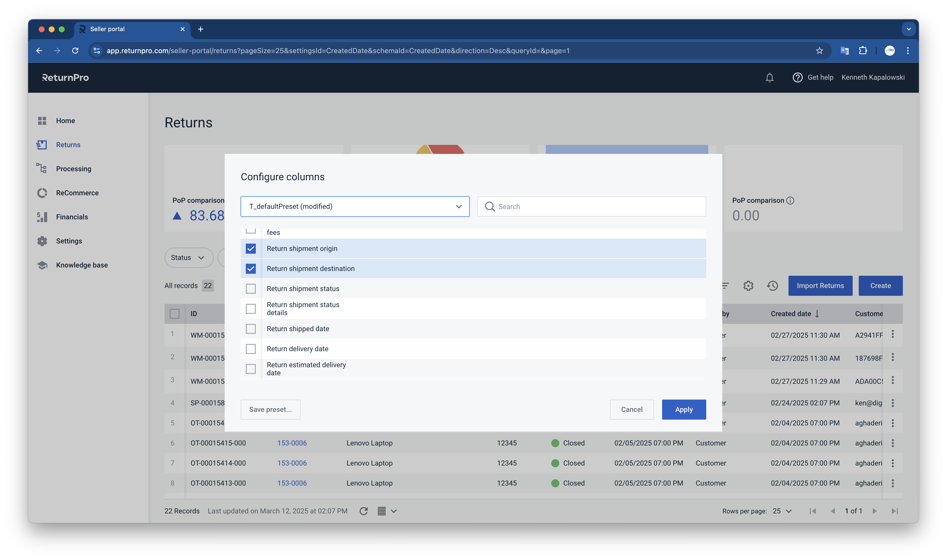947x560 pixels.
Task: Select the Returns sidebar icon
Action: click(x=42, y=145)
